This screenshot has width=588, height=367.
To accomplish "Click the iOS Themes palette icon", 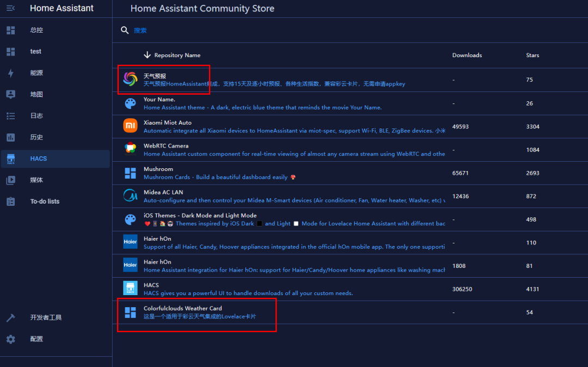I will point(130,219).
